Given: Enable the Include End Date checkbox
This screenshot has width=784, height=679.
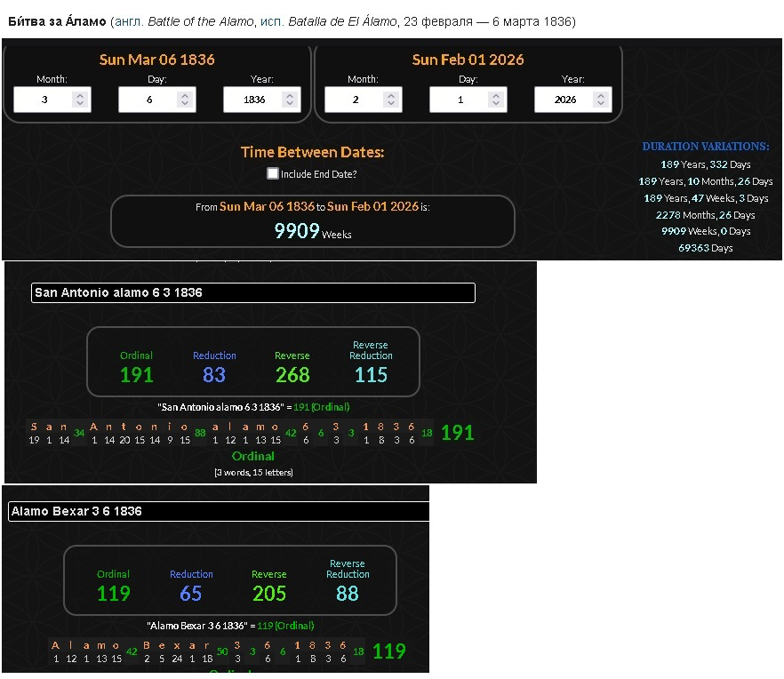Looking at the screenshot, I should [273, 173].
